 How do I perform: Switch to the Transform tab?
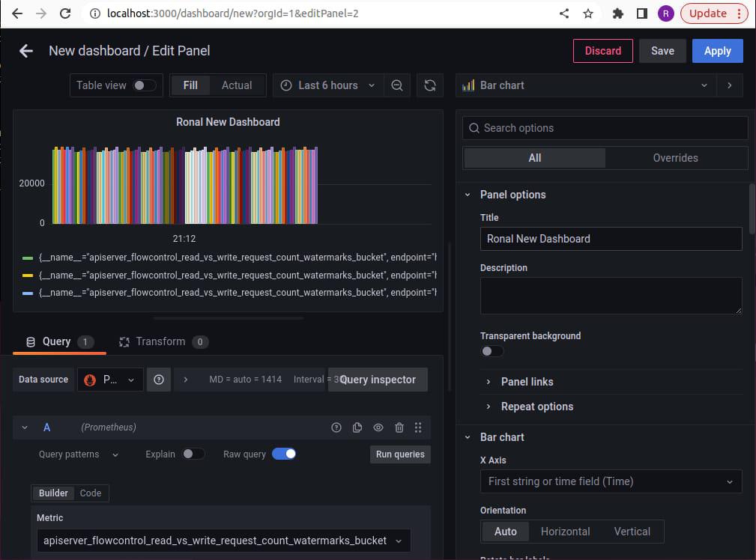click(x=163, y=341)
